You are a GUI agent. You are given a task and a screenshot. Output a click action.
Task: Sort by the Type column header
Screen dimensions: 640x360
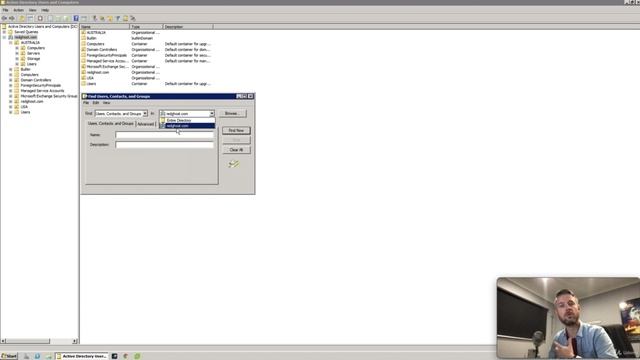[147, 27]
